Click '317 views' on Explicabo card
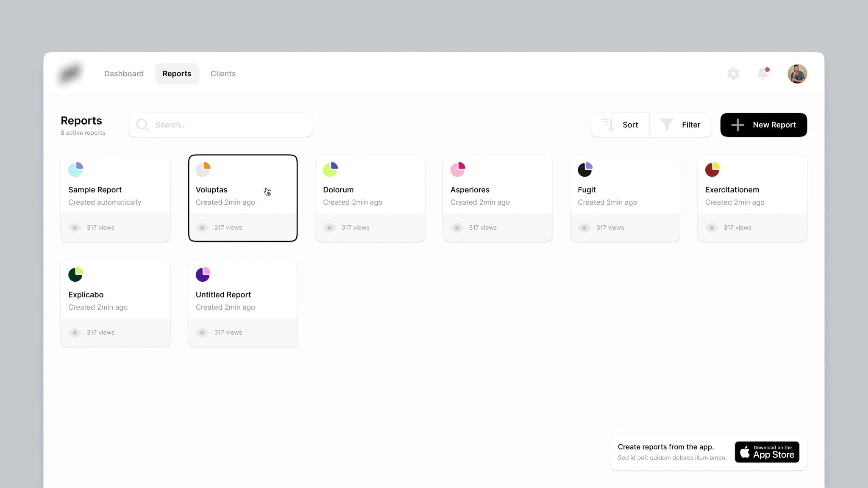The image size is (868, 488). click(100, 333)
